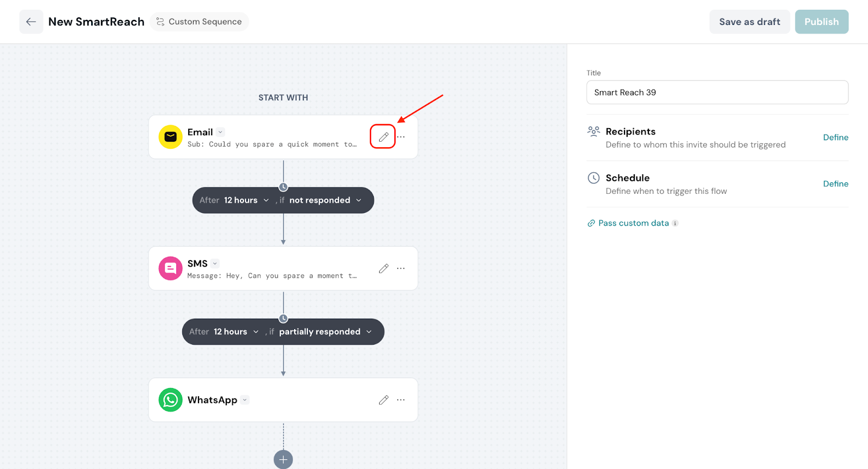Open the Pass custom data link

click(x=633, y=223)
